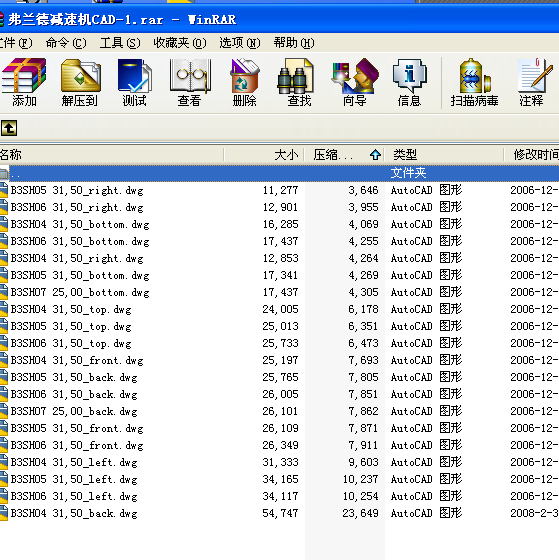
Task: Sort by the 类型 column header
Action: click(444, 155)
